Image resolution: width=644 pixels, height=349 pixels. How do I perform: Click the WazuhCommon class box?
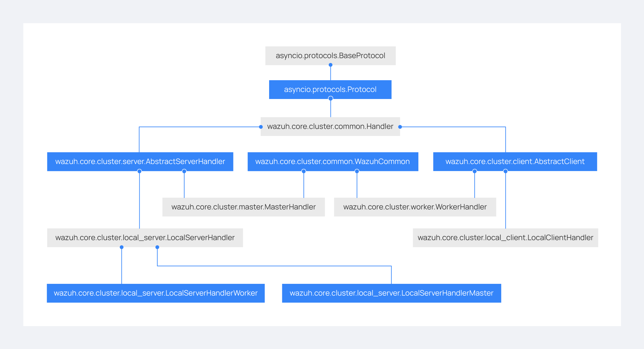[333, 162]
